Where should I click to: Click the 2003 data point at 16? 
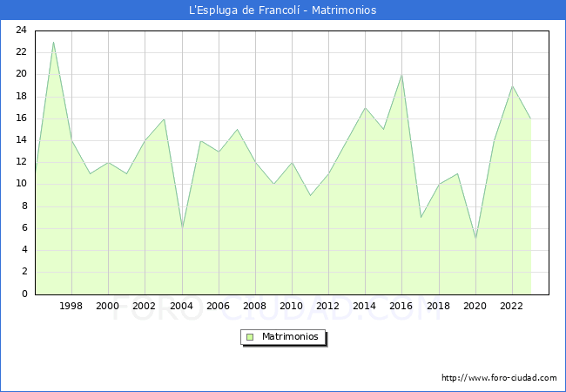165,118
